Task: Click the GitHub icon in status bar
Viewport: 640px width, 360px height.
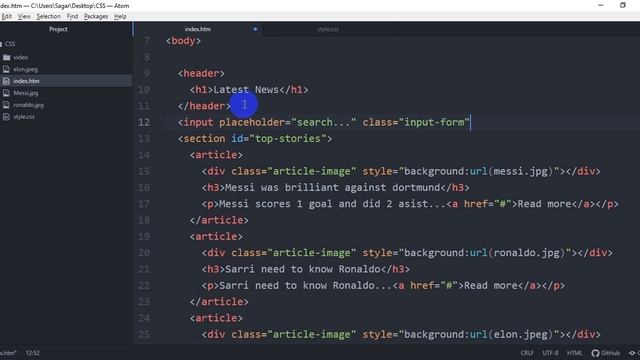Action: point(595,353)
